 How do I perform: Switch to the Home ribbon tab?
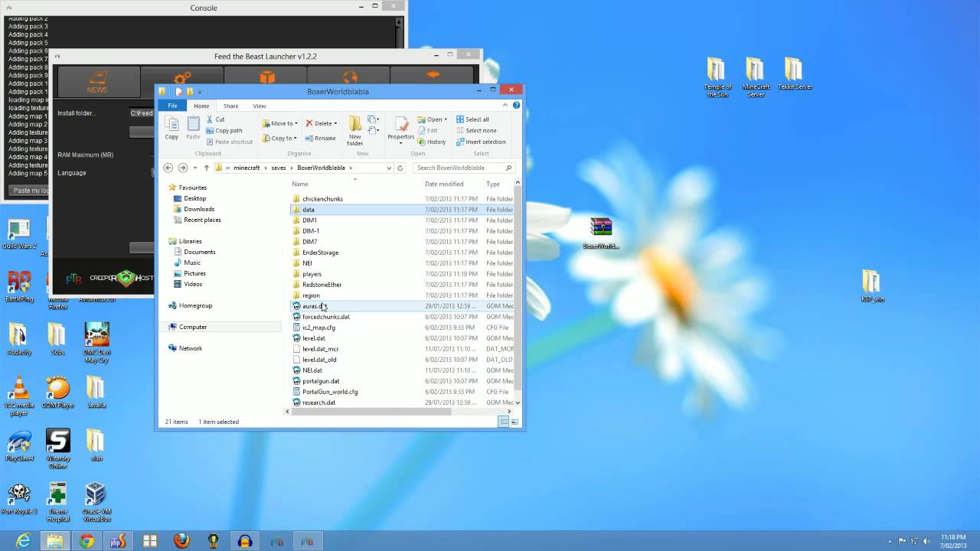coord(201,106)
